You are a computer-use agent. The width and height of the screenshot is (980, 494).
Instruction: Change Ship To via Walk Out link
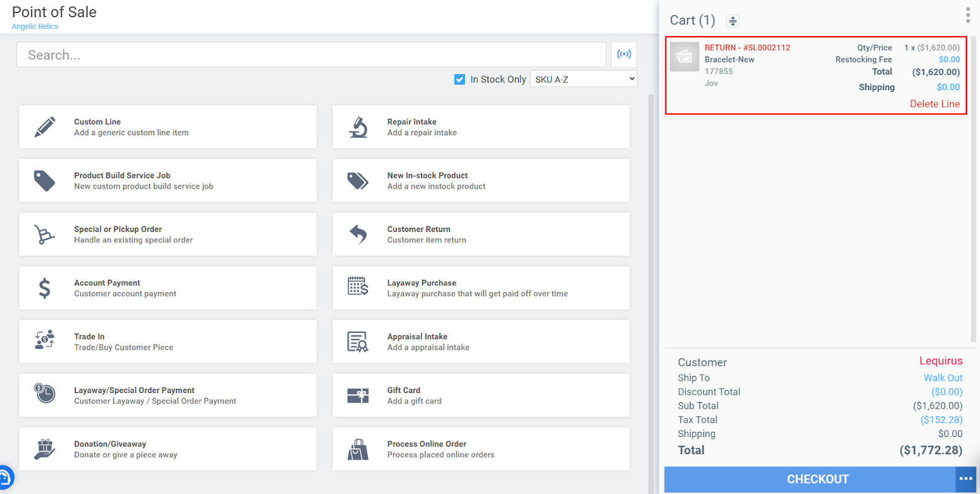point(943,378)
